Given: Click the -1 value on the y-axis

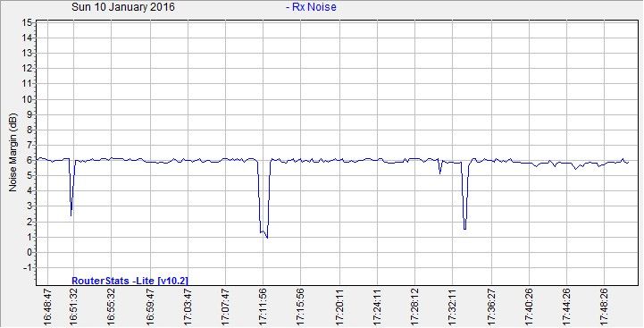Looking at the screenshot, I should click(x=28, y=267).
